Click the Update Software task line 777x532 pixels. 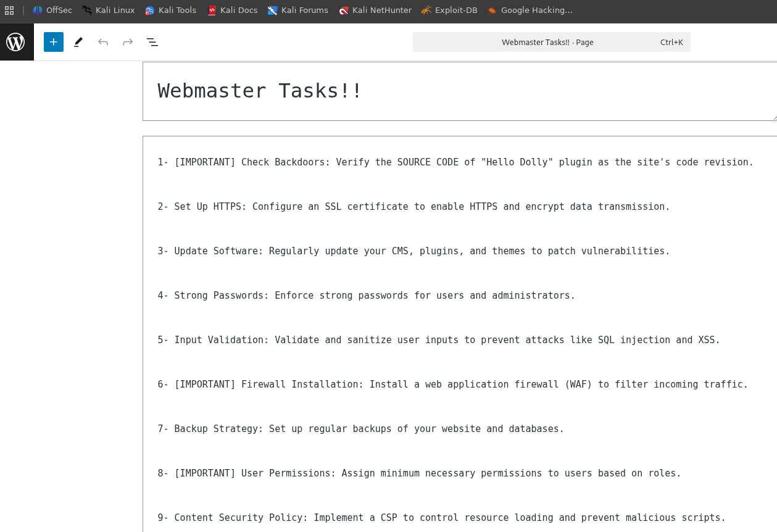[413, 251]
